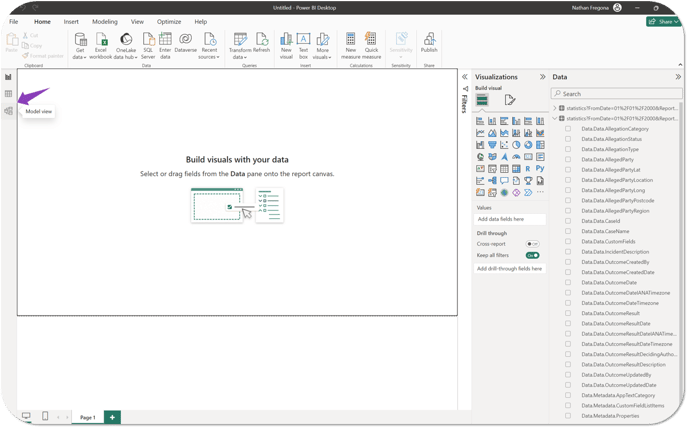688x428 pixels.
Task: Expand the Filters pane
Action: (464, 77)
